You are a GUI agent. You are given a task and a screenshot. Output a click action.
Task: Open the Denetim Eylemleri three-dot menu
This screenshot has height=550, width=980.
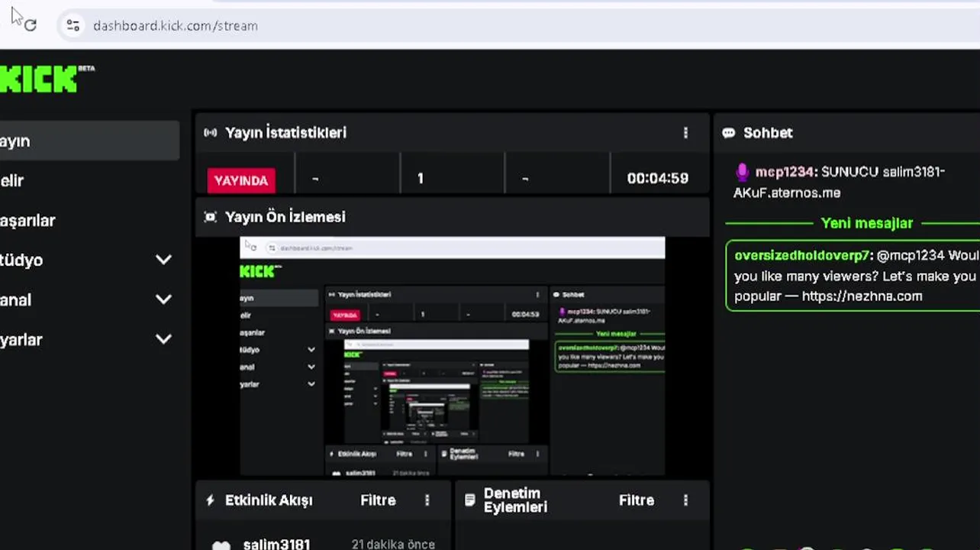[x=685, y=500]
